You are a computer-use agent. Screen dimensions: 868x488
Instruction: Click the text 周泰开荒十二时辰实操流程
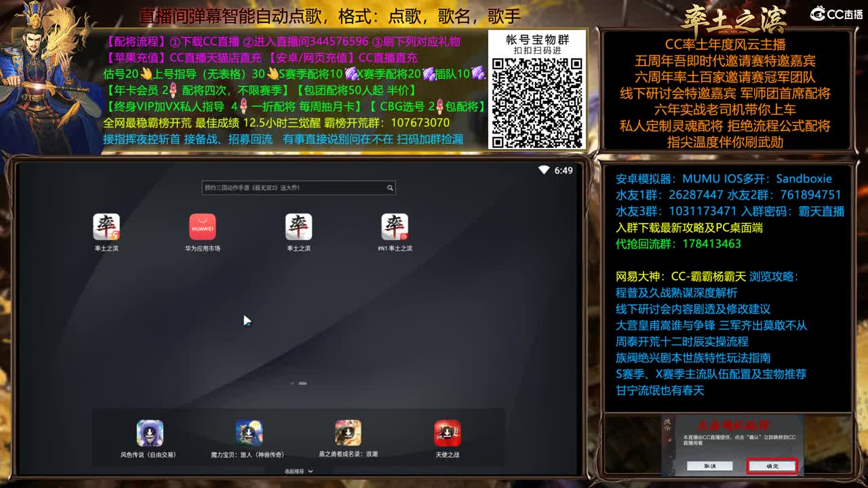click(x=682, y=342)
